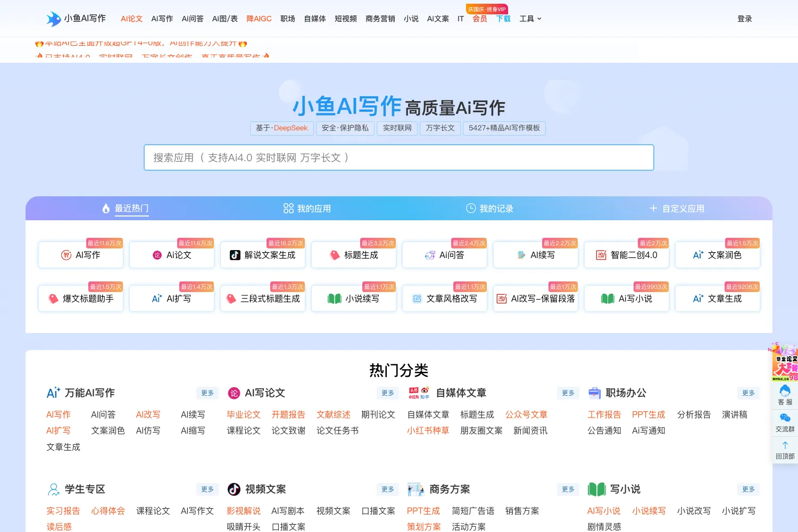Open the 毕业论文 link
This screenshot has width=798, height=532.
[x=244, y=414]
